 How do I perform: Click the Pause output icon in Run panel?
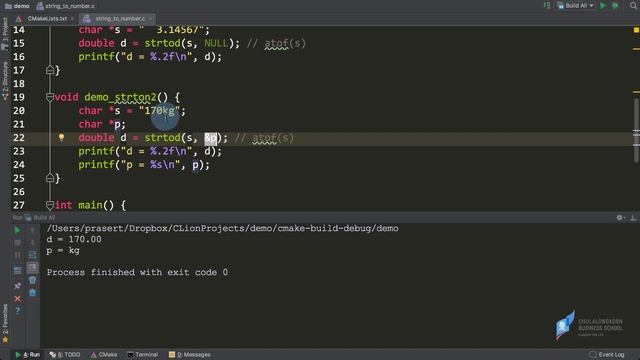(17, 256)
